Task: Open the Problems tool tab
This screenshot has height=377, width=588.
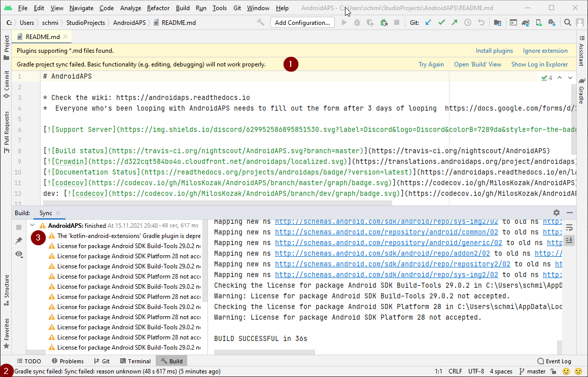Action: [68, 361]
